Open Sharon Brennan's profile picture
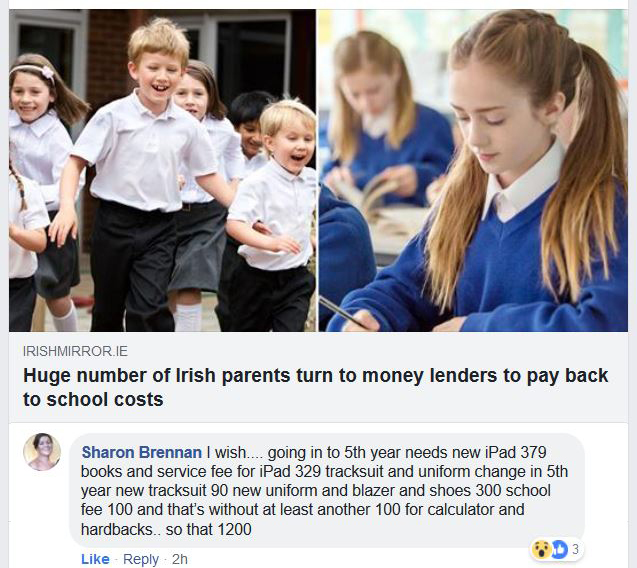Image resolution: width=637 pixels, height=568 pixels. pyautogui.click(x=42, y=452)
